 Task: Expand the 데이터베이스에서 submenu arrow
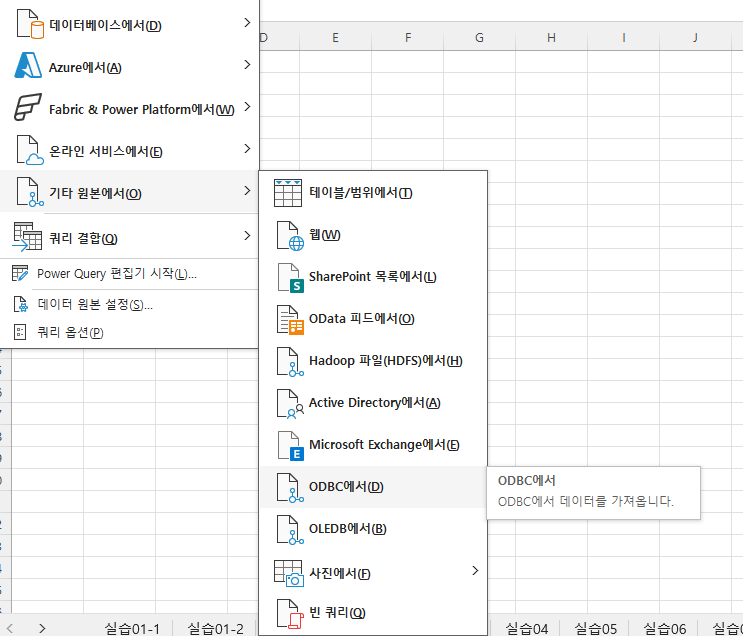[x=247, y=23]
